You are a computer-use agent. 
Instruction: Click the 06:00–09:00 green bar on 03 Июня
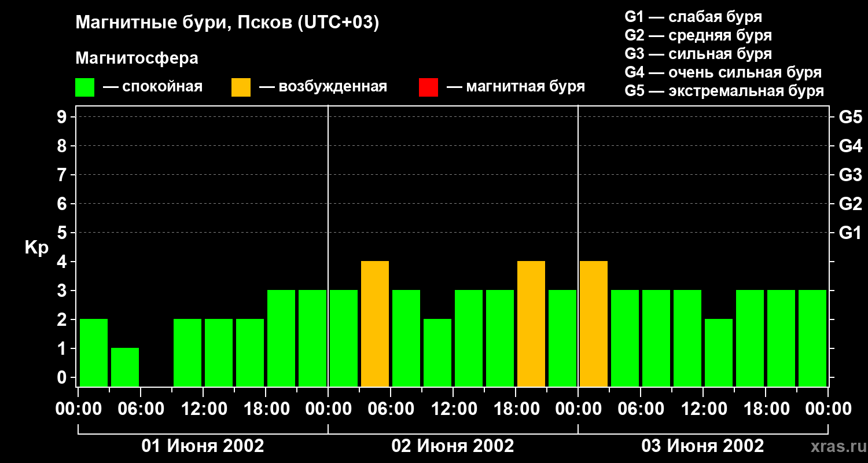coord(656,338)
